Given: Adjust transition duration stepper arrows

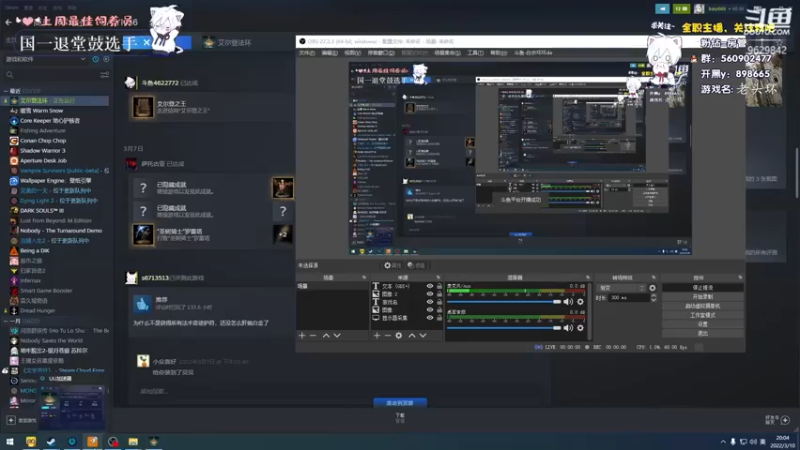Looking at the screenshot, I should click(x=654, y=297).
